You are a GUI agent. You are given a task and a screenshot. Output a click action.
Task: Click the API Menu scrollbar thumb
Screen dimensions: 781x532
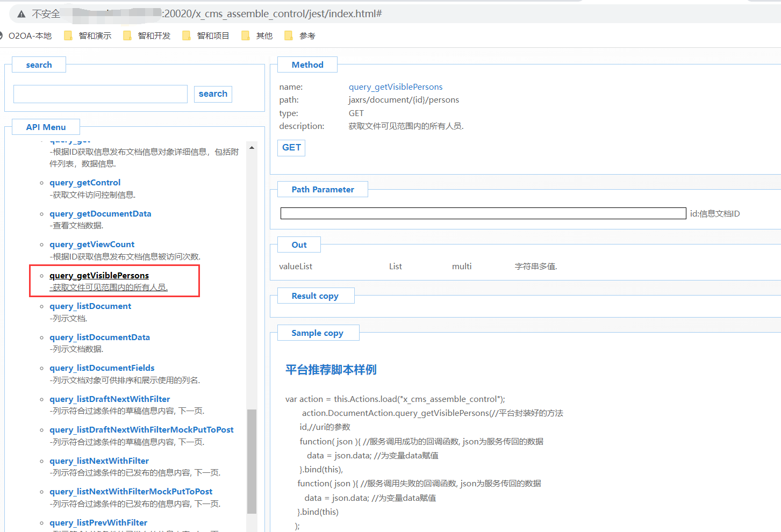point(252,462)
